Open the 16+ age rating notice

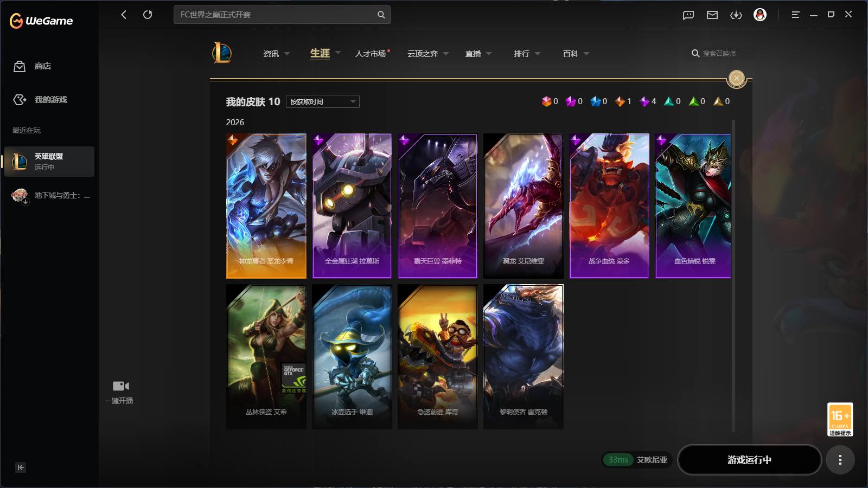[x=840, y=419]
